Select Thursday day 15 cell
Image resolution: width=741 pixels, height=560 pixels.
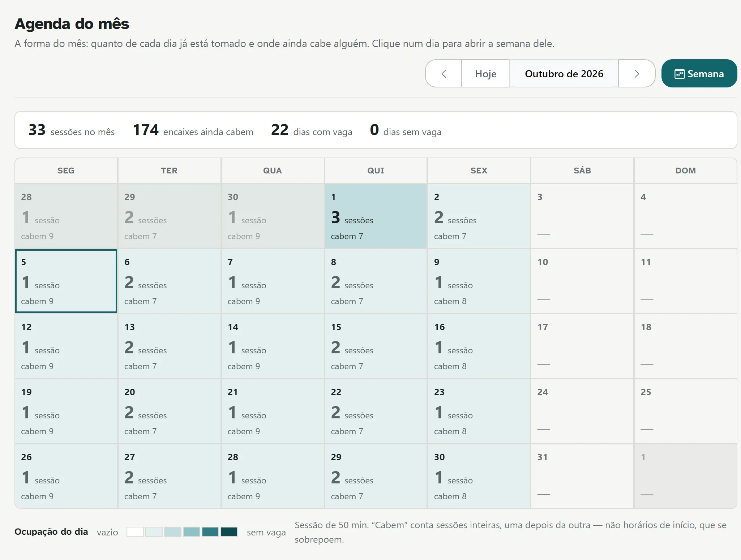coord(376,346)
